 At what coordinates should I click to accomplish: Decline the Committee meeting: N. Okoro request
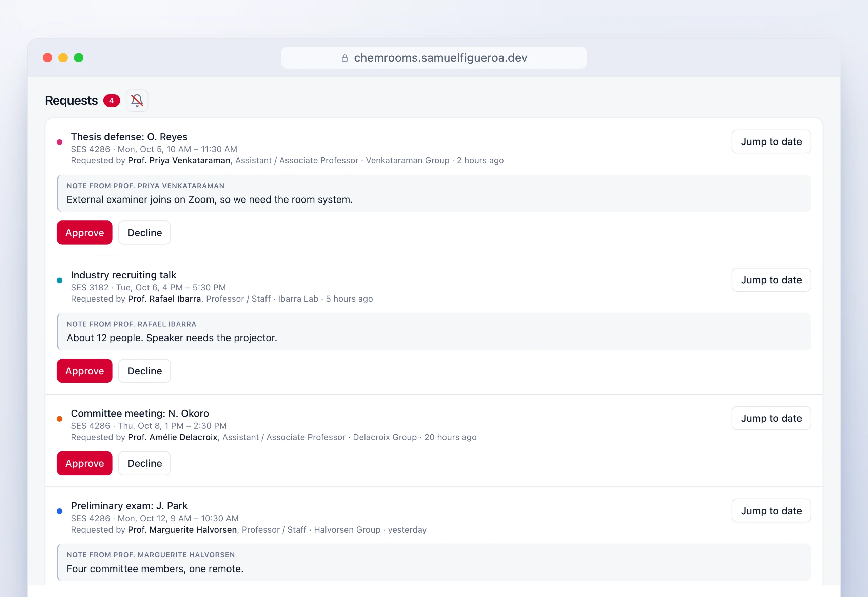click(x=145, y=463)
